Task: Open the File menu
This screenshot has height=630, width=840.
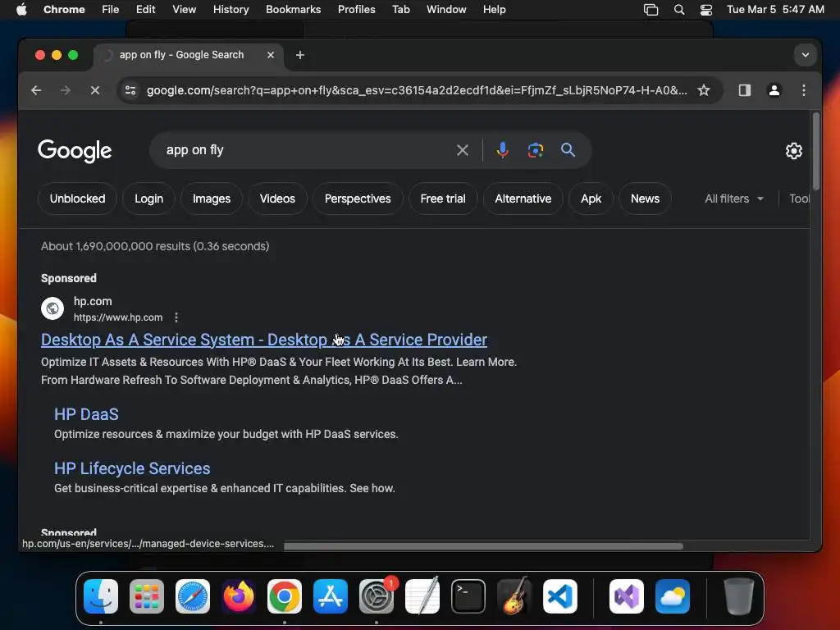Action: coord(111,10)
